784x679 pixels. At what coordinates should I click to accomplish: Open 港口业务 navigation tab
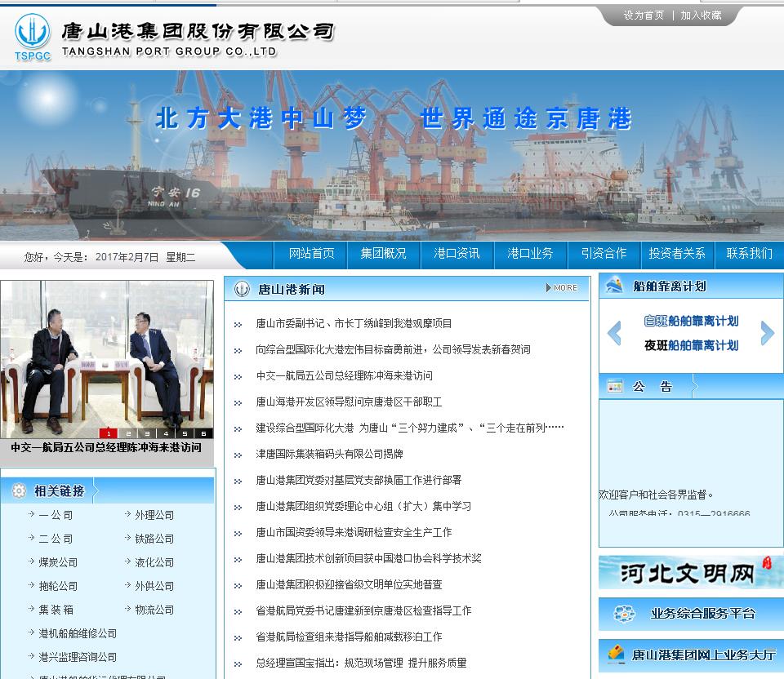click(x=530, y=253)
